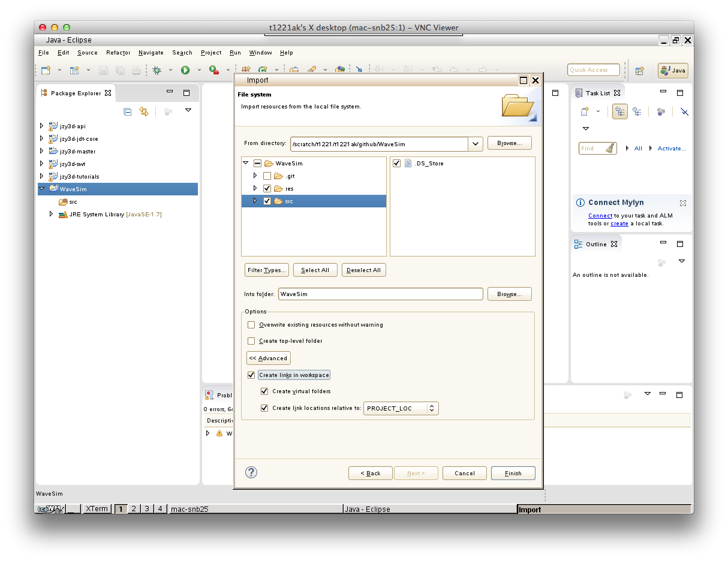Uncheck Create link locations relative to
Image resolution: width=728 pixels, height=561 pixels.
(x=264, y=408)
